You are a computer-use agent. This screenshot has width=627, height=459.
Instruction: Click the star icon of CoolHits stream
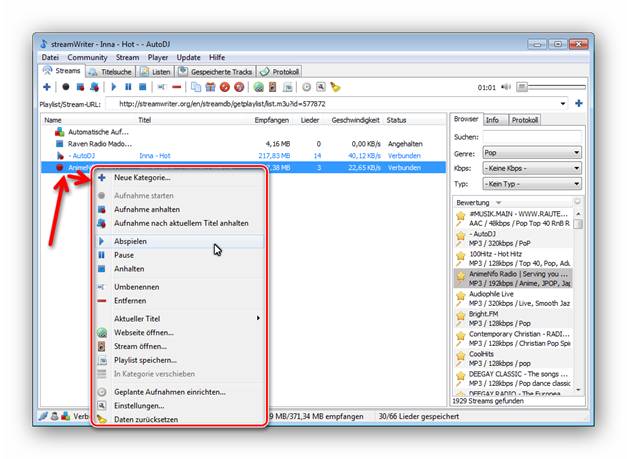tap(461, 356)
